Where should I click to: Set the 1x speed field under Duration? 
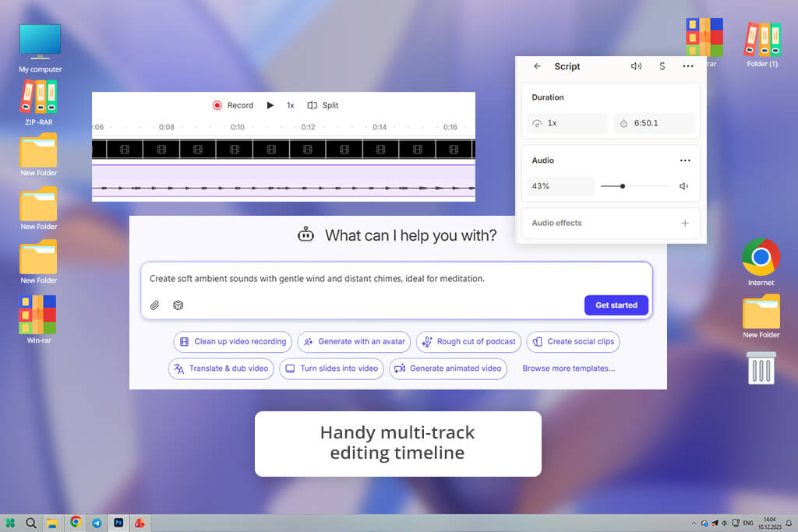[567, 123]
